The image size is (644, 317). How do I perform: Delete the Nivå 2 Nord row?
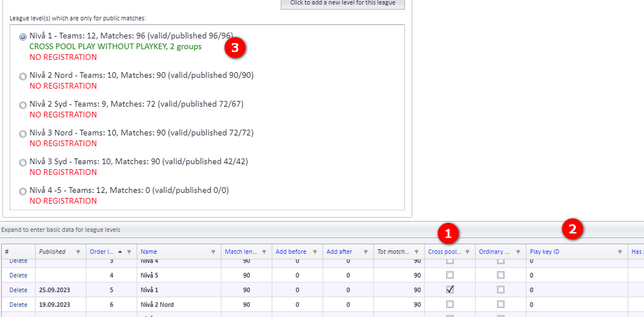point(18,305)
